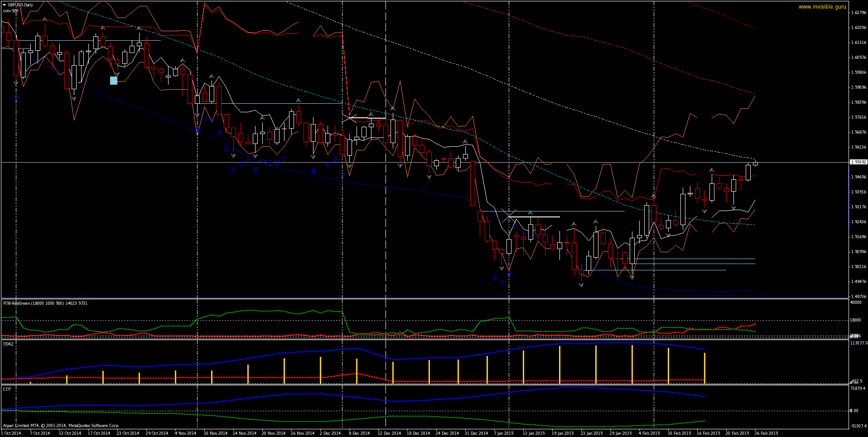Click the 17 Oct 2014 date label
868x437 pixels.
(99, 433)
